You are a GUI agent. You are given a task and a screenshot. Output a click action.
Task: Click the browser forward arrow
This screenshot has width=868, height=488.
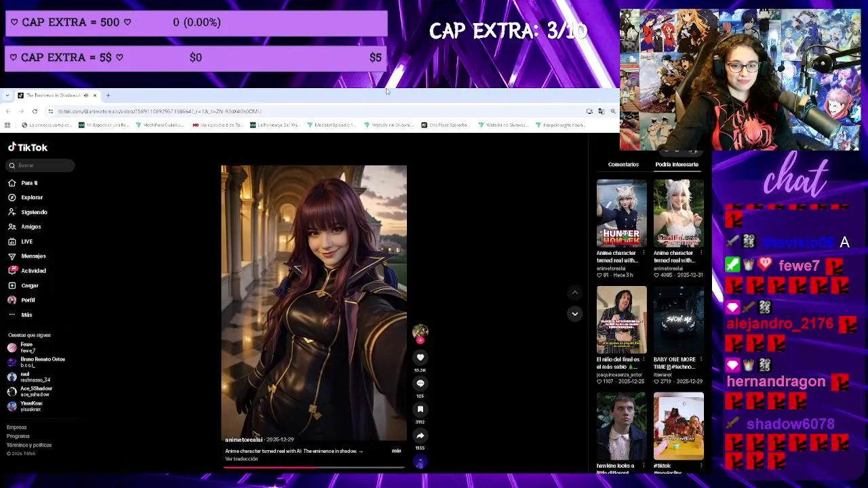point(21,111)
